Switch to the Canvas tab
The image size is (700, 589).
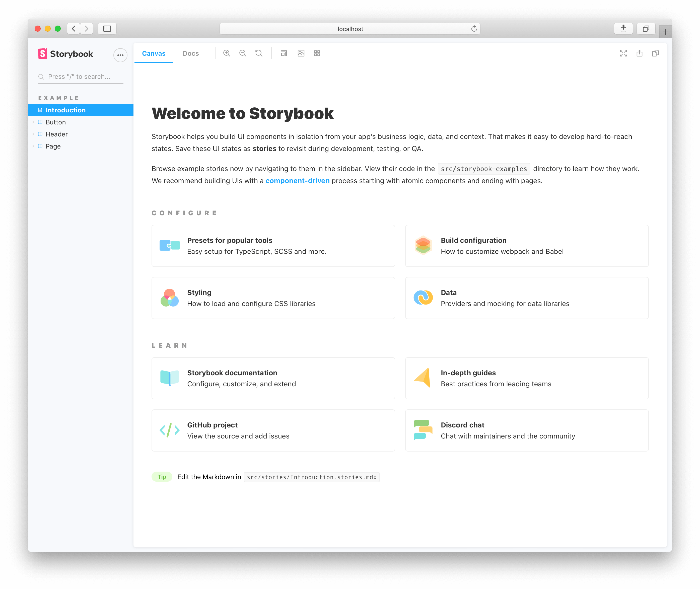click(x=154, y=53)
